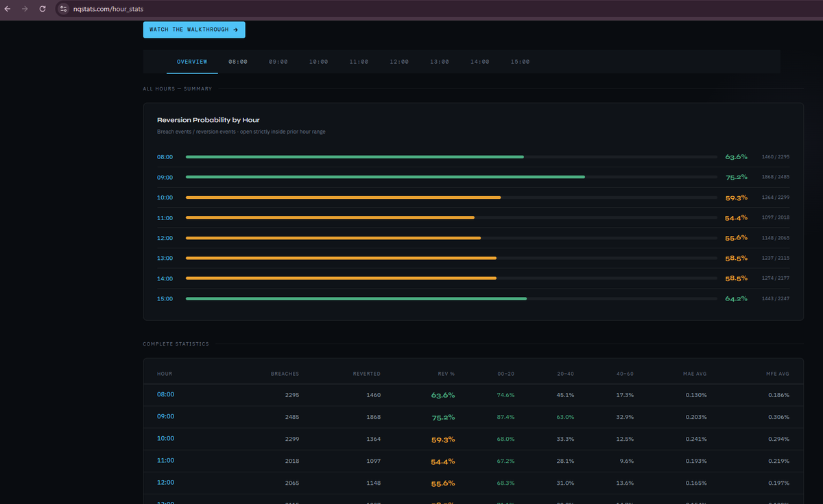
Task: Click the HOUR column header
Action: 165,374
